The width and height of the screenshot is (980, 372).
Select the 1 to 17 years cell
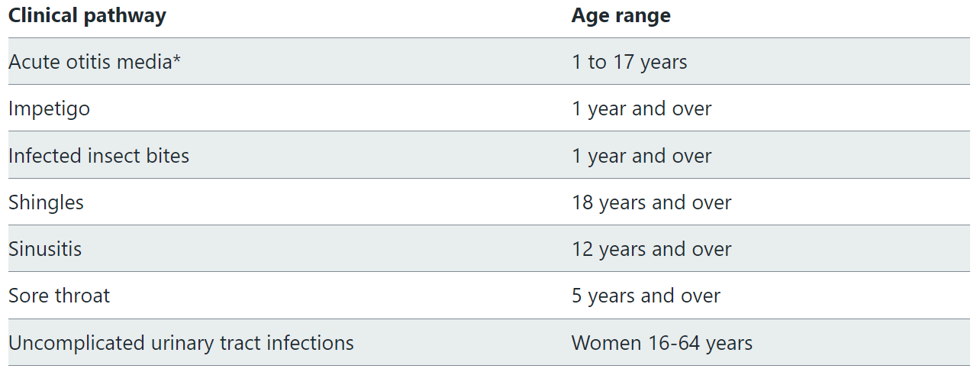[x=629, y=62]
